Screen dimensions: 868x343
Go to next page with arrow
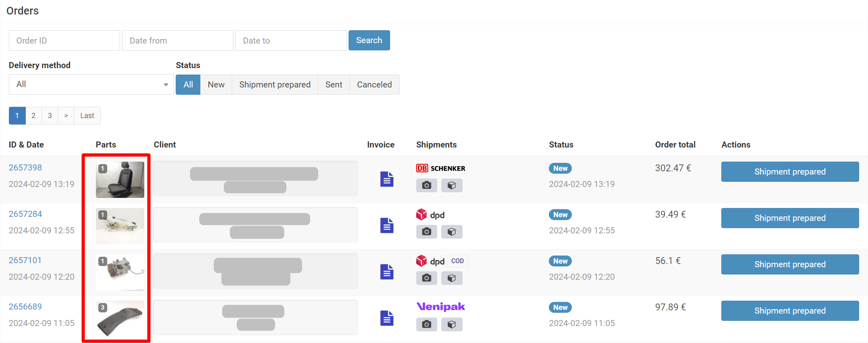(66, 116)
